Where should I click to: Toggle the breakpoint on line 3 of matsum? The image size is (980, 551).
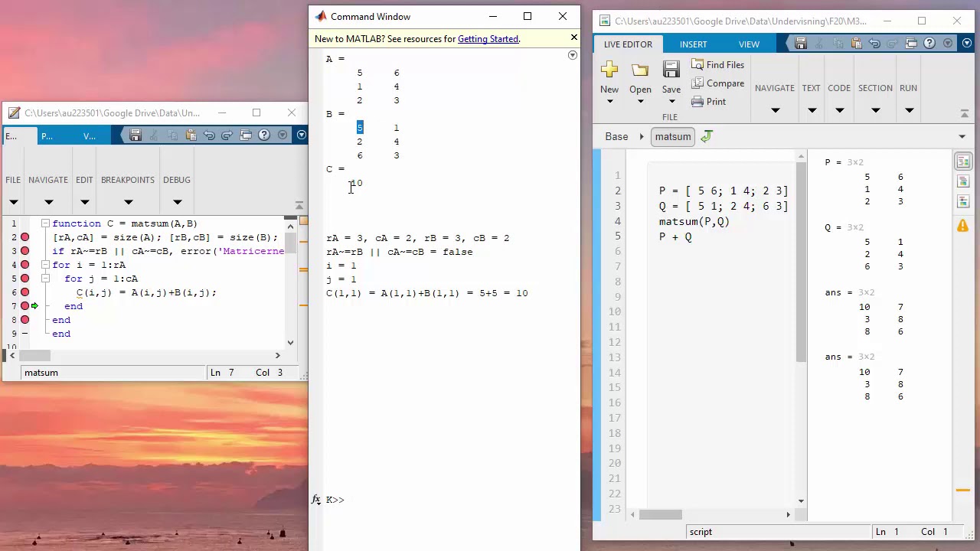pyautogui.click(x=24, y=251)
